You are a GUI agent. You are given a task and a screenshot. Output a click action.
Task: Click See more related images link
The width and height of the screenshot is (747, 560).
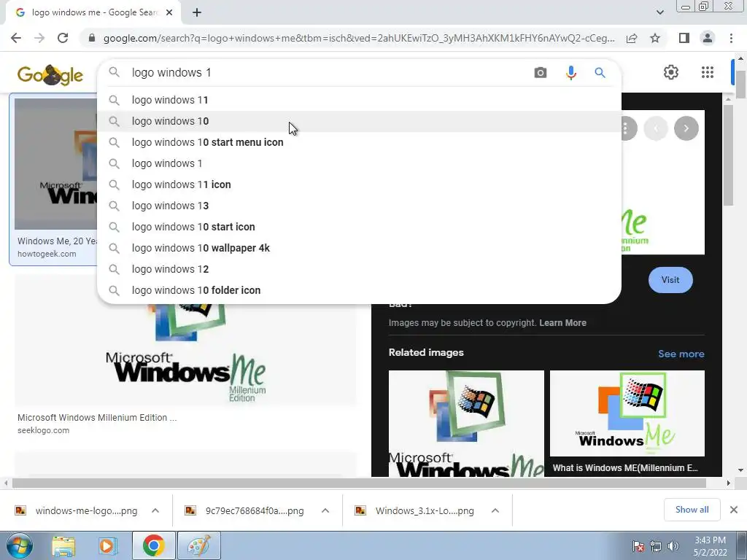[x=681, y=354]
